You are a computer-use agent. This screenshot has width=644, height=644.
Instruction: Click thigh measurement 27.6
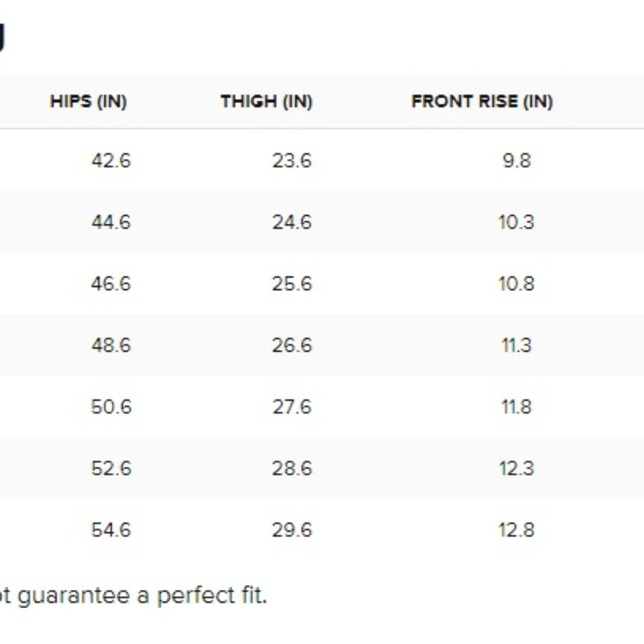point(292,407)
